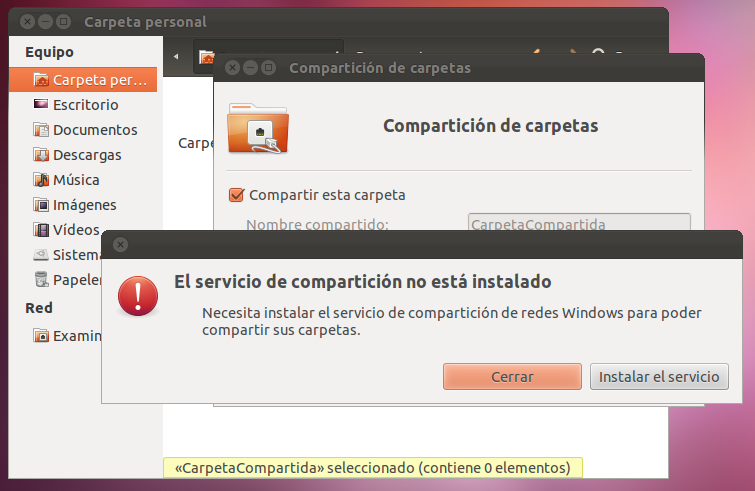Click the Examinar network icon under Red
Viewport: 755px width, 491px height.
tap(41, 336)
